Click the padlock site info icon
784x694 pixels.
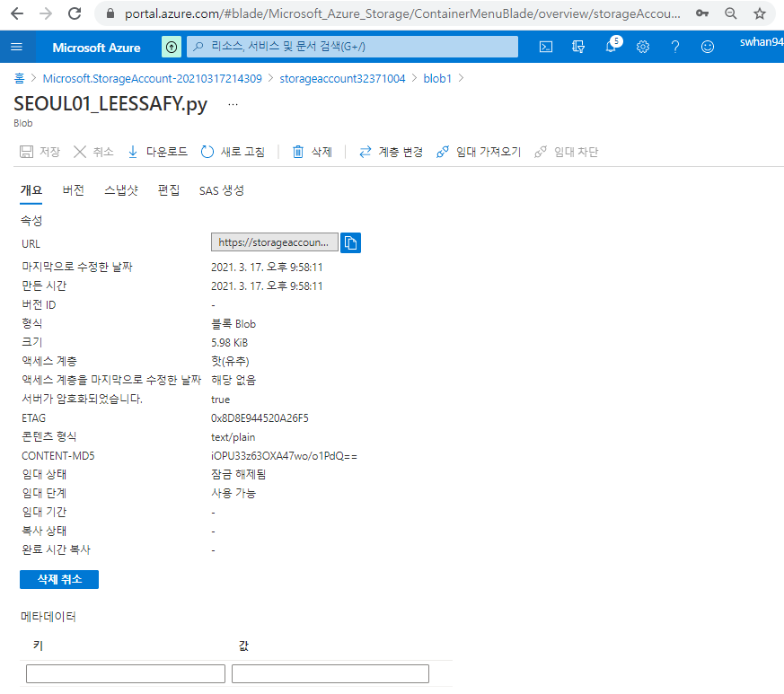coord(110,13)
